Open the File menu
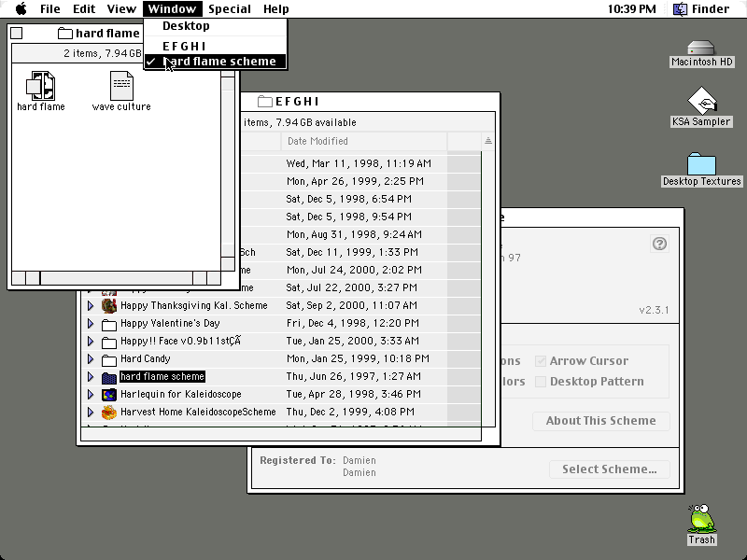Viewport: 747px width, 560px height. (50, 8)
